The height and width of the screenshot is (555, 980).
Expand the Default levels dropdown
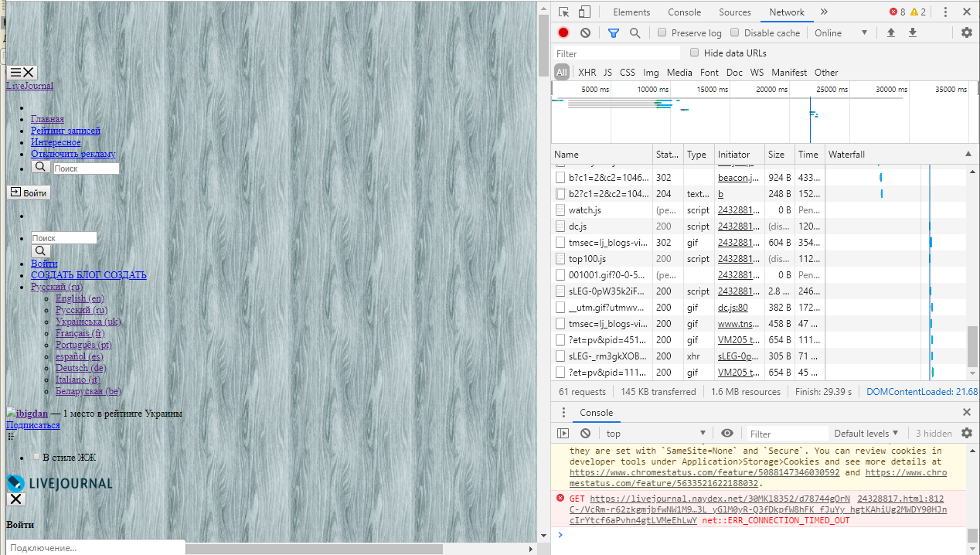pyautogui.click(x=866, y=434)
